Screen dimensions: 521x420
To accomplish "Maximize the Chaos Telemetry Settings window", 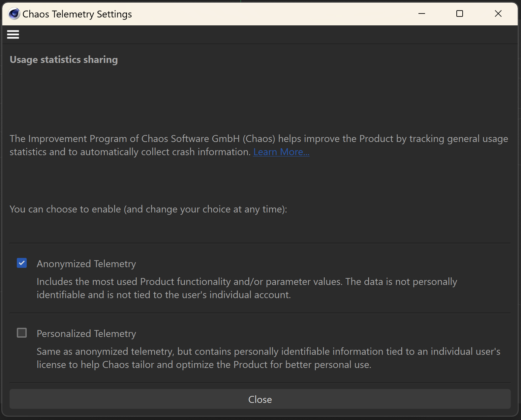I will (459, 14).
